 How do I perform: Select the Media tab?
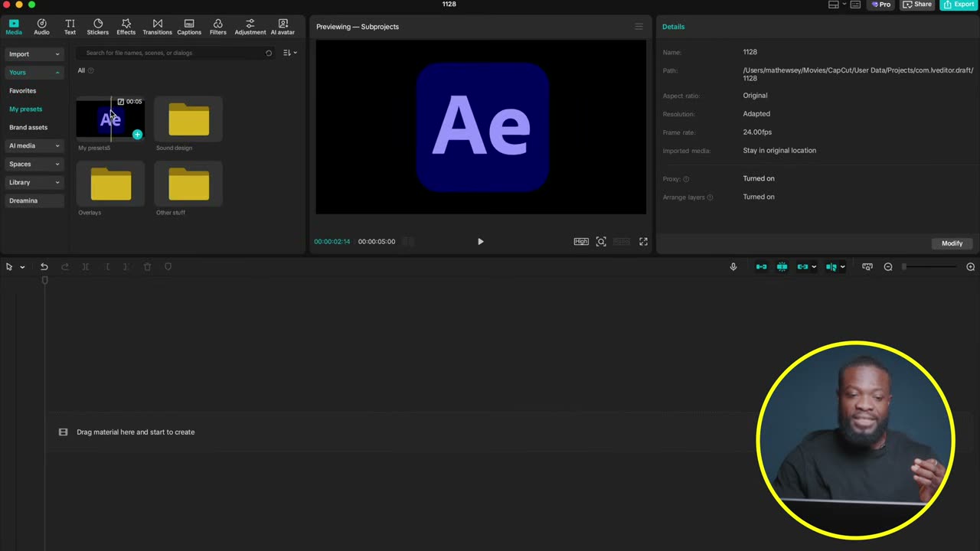coord(14,27)
